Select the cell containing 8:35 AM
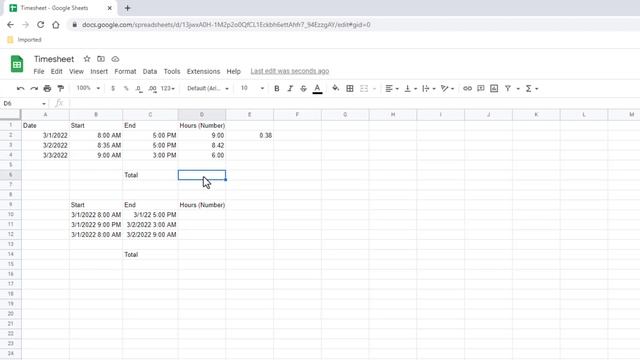640x360 pixels. tap(96, 145)
